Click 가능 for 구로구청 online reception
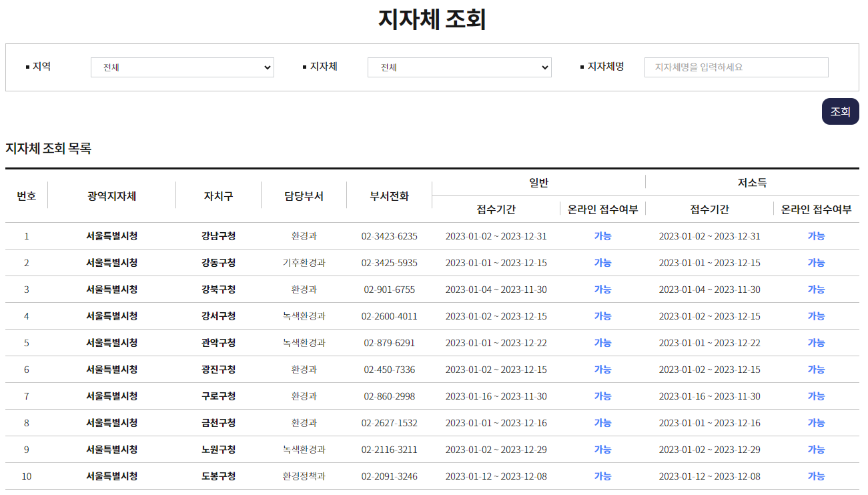The image size is (868, 495). (x=602, y=396)
